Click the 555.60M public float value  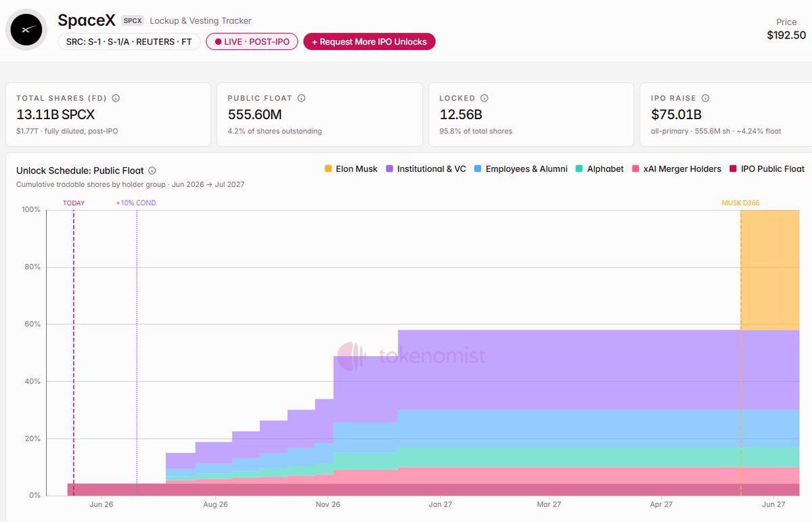254,114
